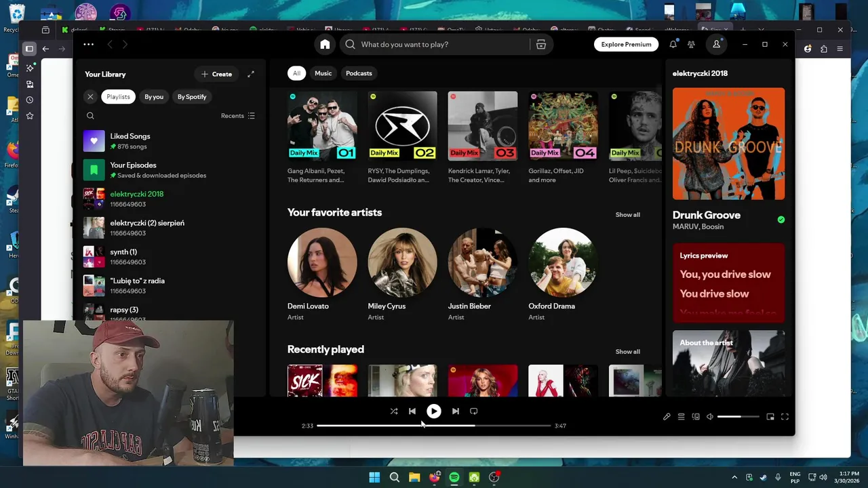Open the browser history clock icon
The height and width of the screenshot is (488, 868).
[30, 100]
